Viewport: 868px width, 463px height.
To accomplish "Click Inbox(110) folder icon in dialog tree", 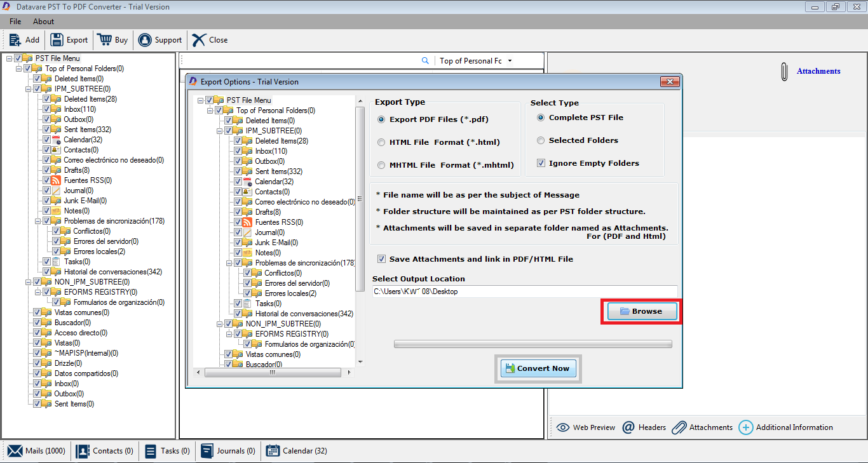I will click(x=248, y=151).
